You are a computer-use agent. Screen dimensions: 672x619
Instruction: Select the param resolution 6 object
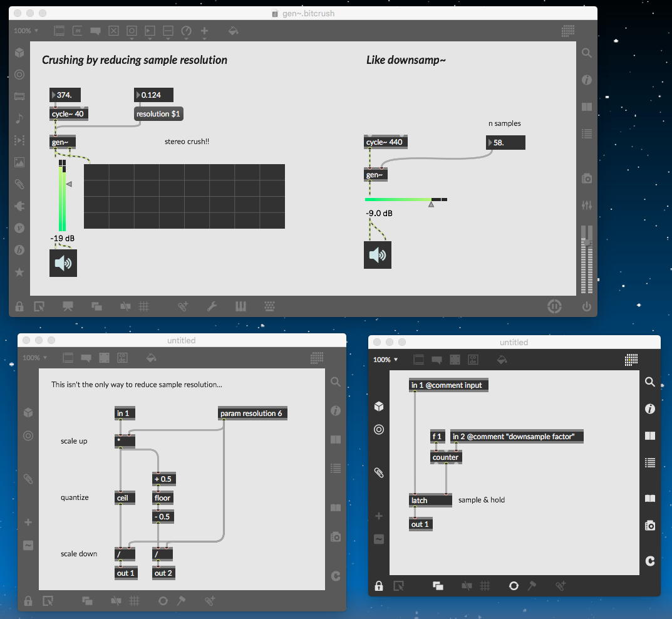(252, 414)
